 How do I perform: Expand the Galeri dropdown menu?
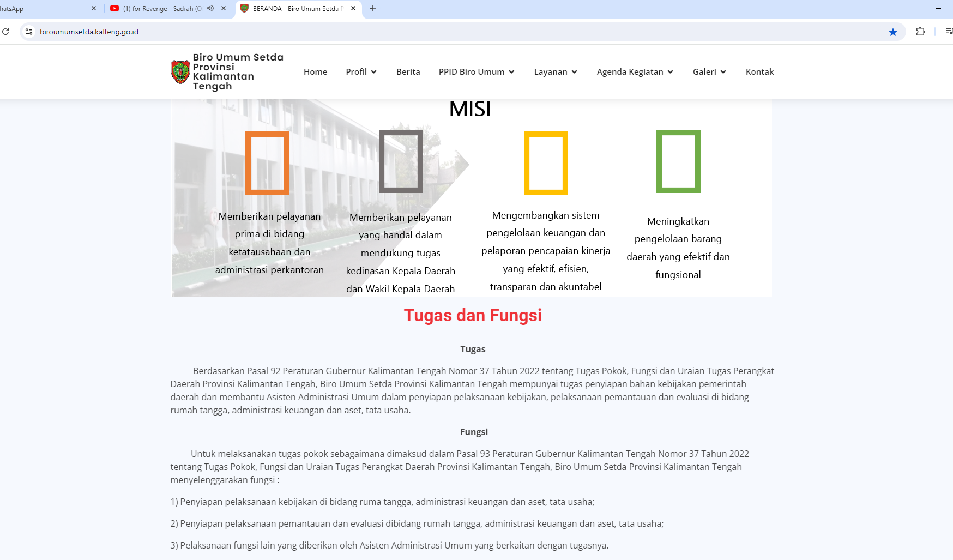[x=709, y=72]
